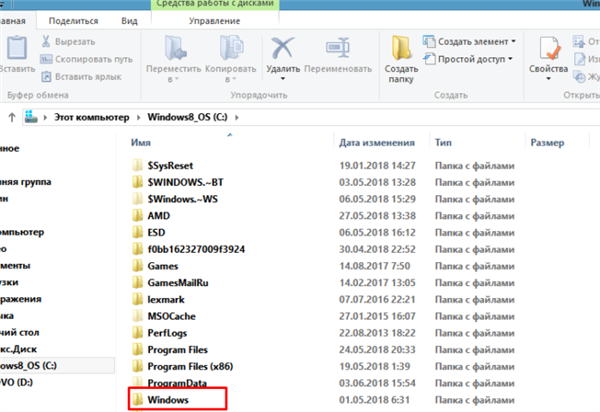Click the Paste (Вставить) clipboard icon
Image resolution: width=600 pixels, height=412 pixels.
click(x=17, y=48)
